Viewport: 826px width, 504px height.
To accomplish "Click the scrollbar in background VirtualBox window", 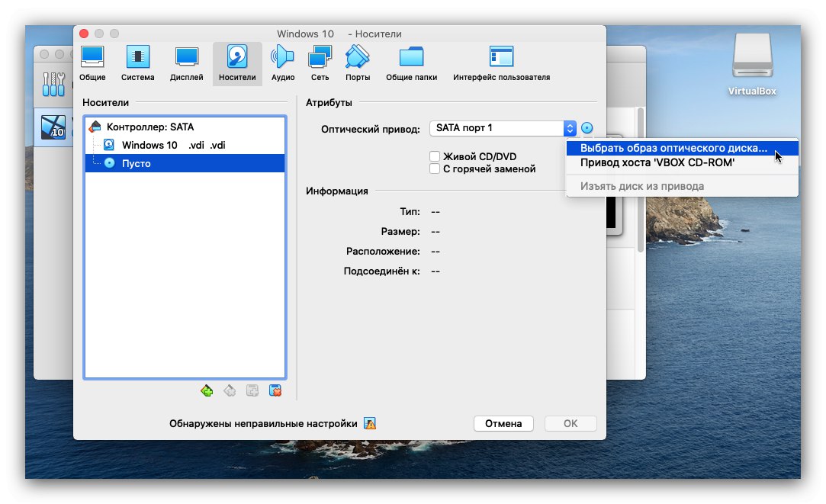I will (x=640, y=179).
